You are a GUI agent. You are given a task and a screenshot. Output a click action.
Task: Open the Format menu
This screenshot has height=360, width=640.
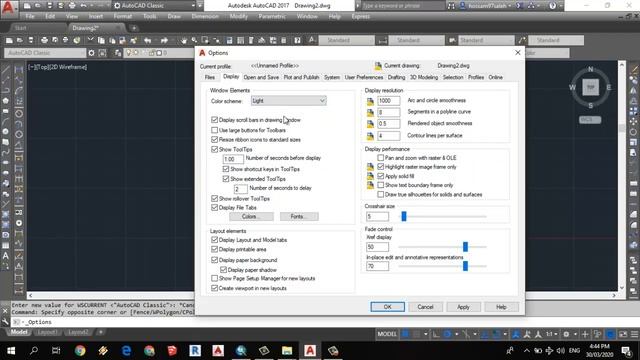[122, 16]
